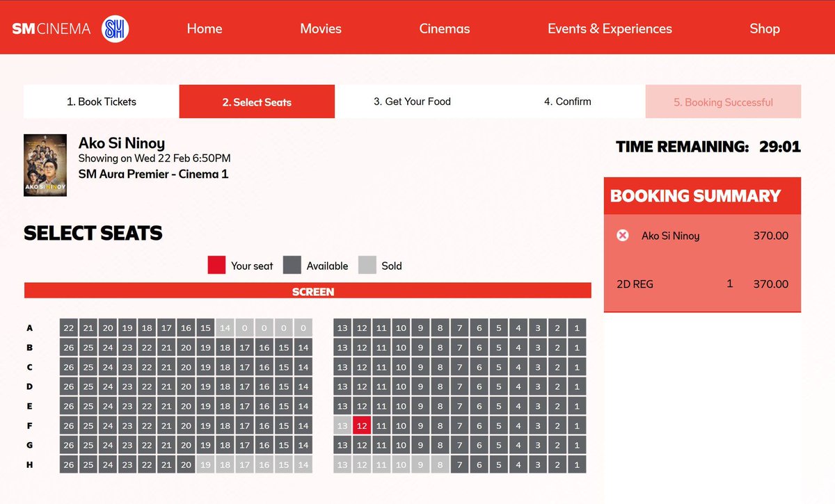Click sold seat F13
Image resolution: width=835 pixels, height=504 pixels.
(342, 425)
